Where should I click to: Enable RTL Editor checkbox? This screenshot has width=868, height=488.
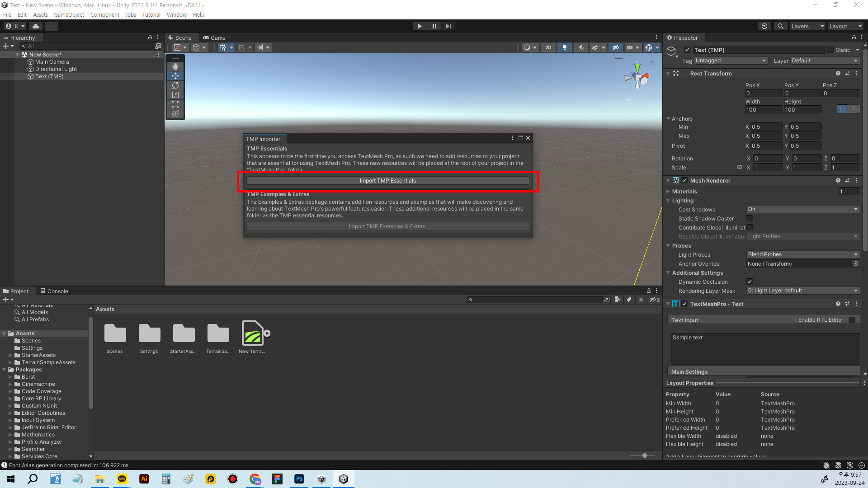[x=852, y=320]
